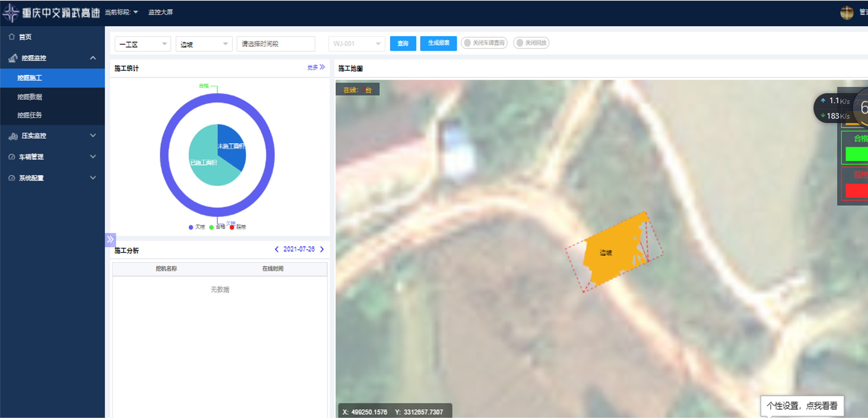Click the excavator icon beside 挖掘监控

click(13, 58)
